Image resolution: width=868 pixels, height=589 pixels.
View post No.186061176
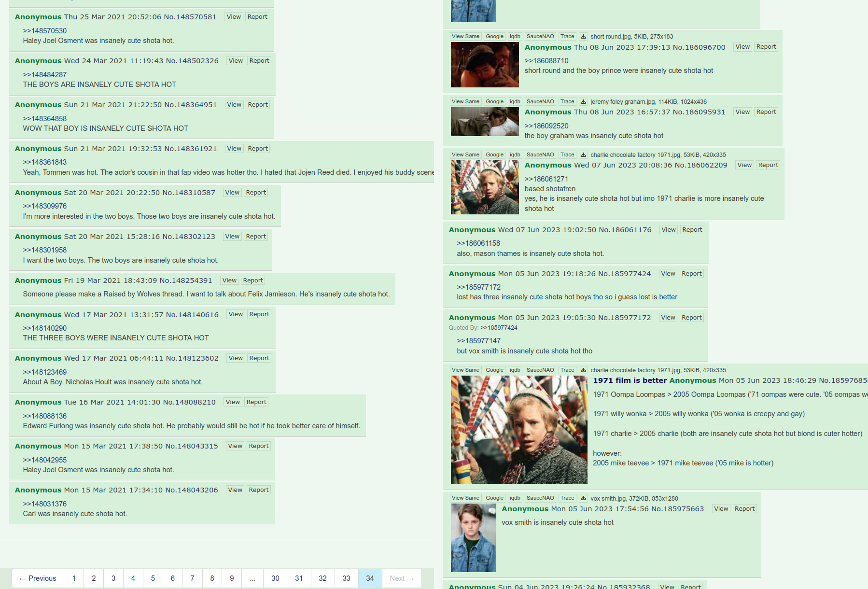pyautogui.click(x=669, y=230)
